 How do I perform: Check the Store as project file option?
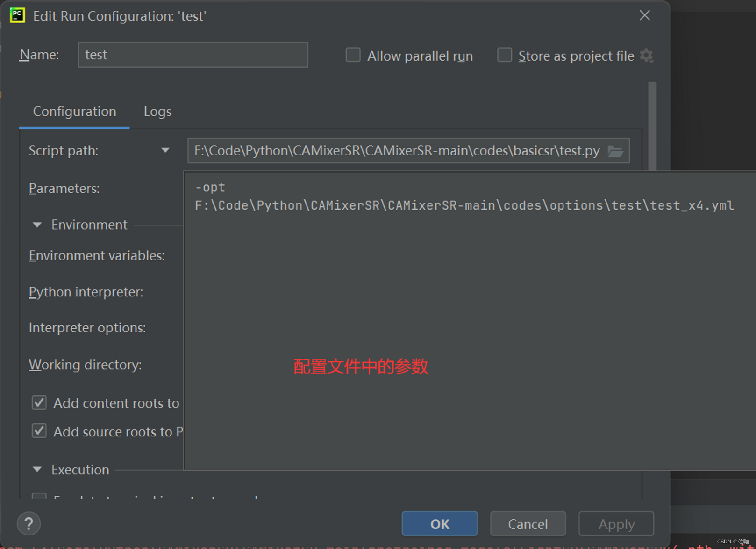pyautogui.click(x=505, y=55)
